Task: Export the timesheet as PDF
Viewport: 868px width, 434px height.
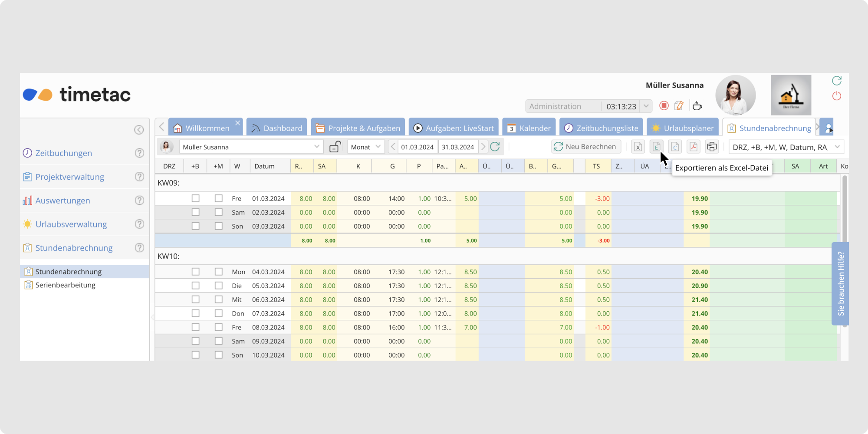Action: (693, 147)
